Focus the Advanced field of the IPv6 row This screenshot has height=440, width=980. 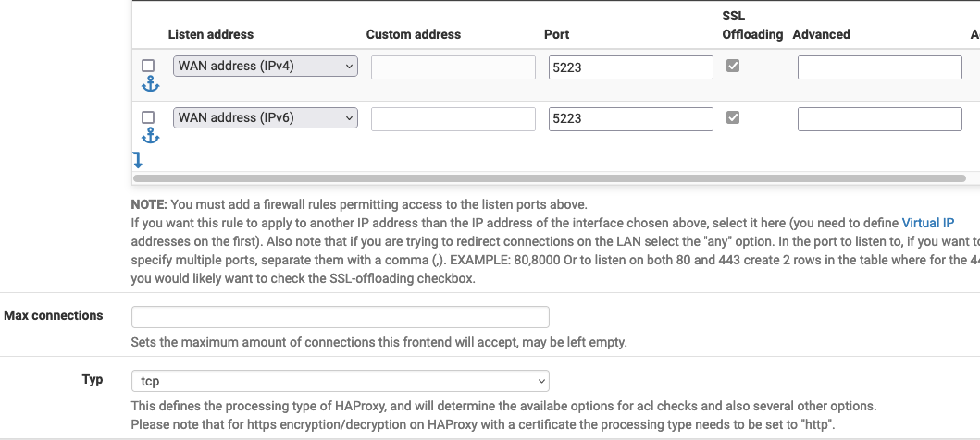[x=879, y=119]
